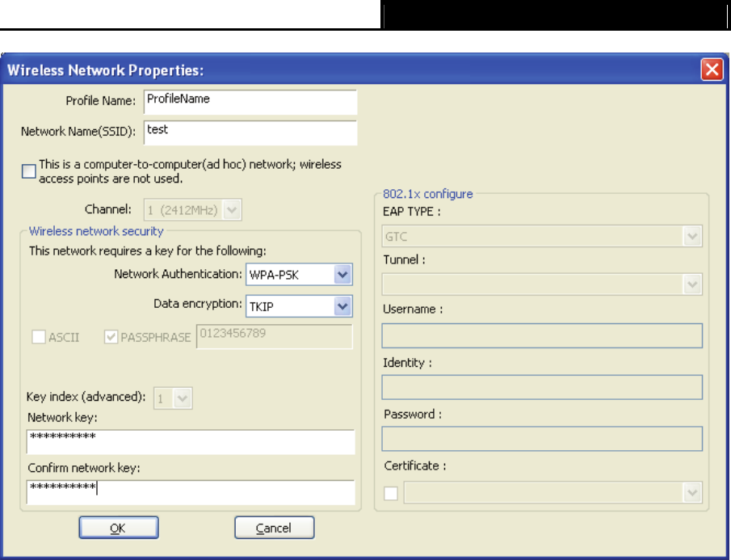Click the 802.1x Password field

[542, 438]
